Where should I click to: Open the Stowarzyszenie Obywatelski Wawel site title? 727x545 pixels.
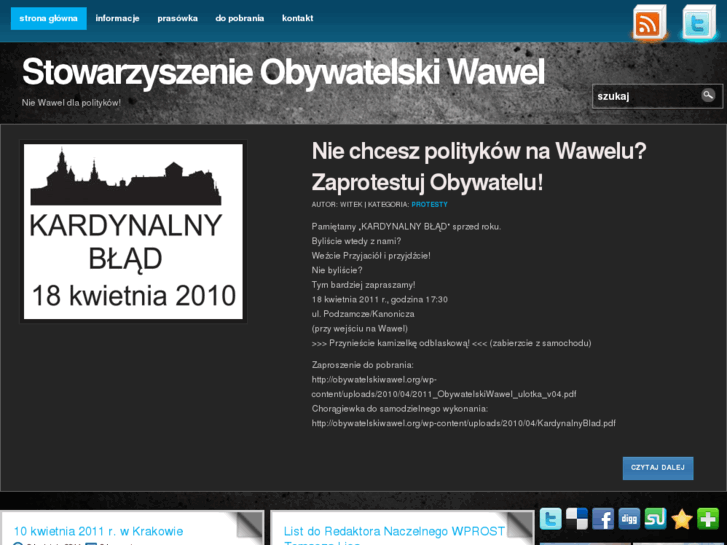coord(283,72)
